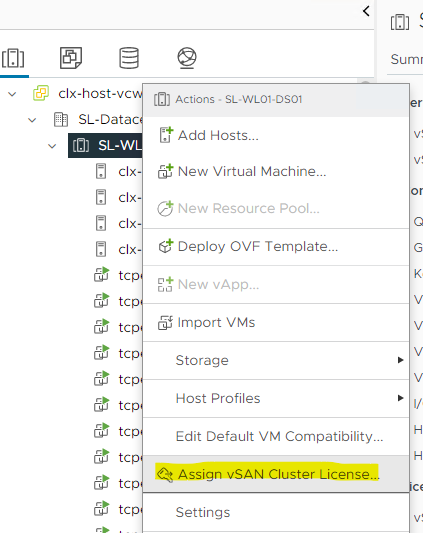Expand the Storage submenu arrow
This screenshot has width=423, height=533.
pyautogui.click(x=401, y=360)
